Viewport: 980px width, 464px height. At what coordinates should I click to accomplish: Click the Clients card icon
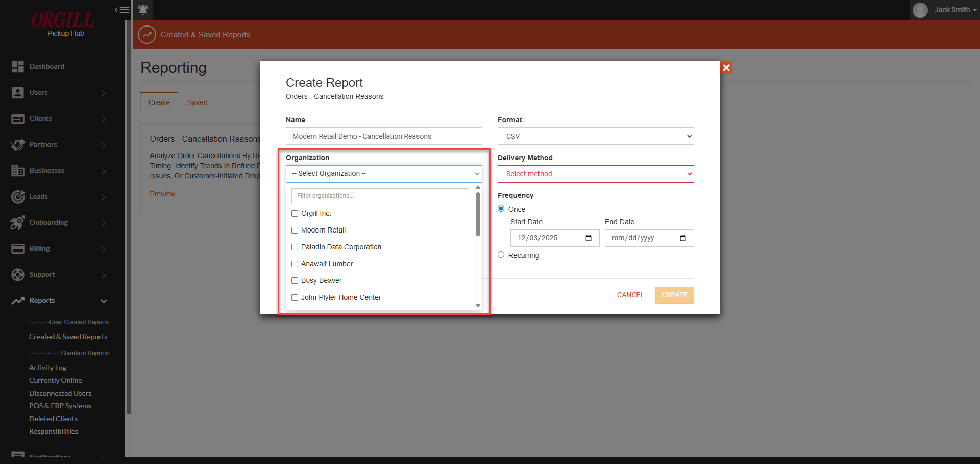[18, 119]
